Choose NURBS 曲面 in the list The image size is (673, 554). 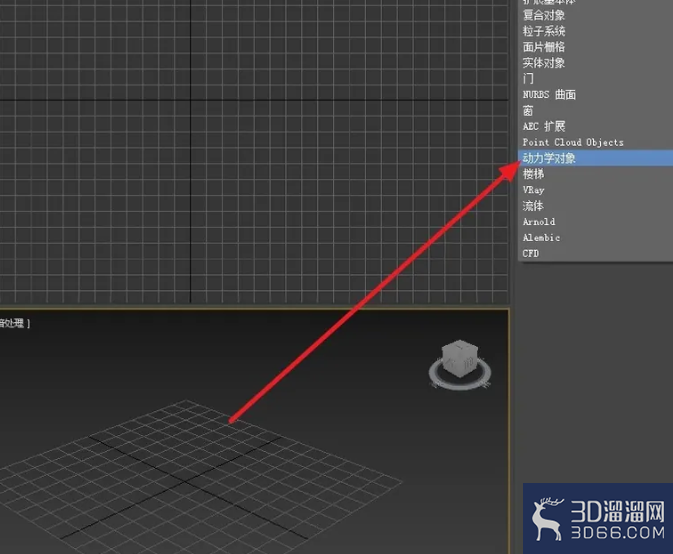[595, 95]
